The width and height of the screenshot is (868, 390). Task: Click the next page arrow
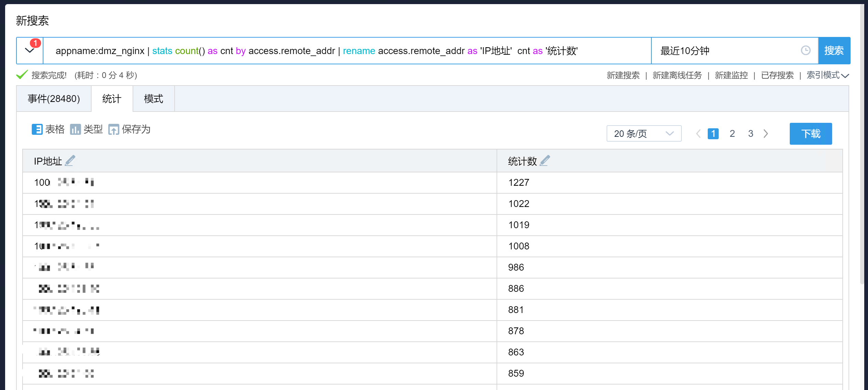(x=766, y=133)
